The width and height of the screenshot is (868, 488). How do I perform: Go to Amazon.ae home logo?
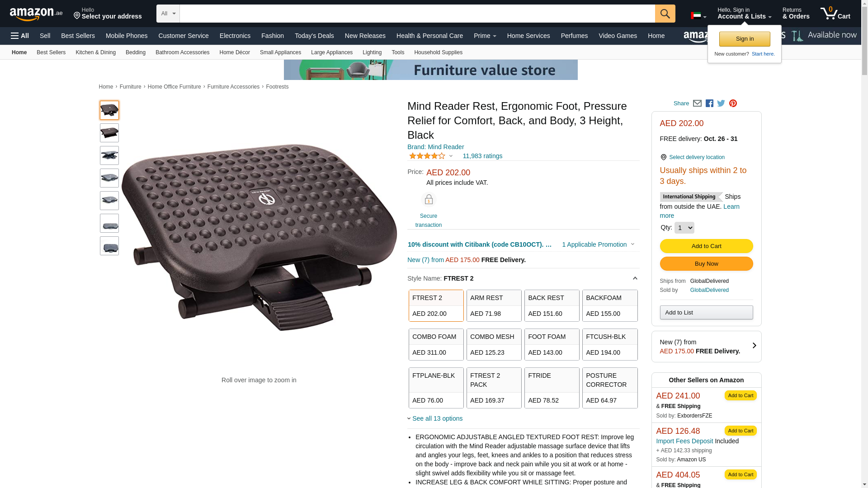[x=36, y=14]
